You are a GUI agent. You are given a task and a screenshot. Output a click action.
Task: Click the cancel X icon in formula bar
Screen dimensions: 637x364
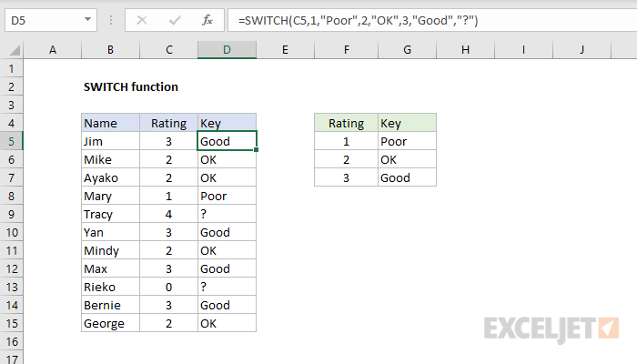click(x=139, y=18)
